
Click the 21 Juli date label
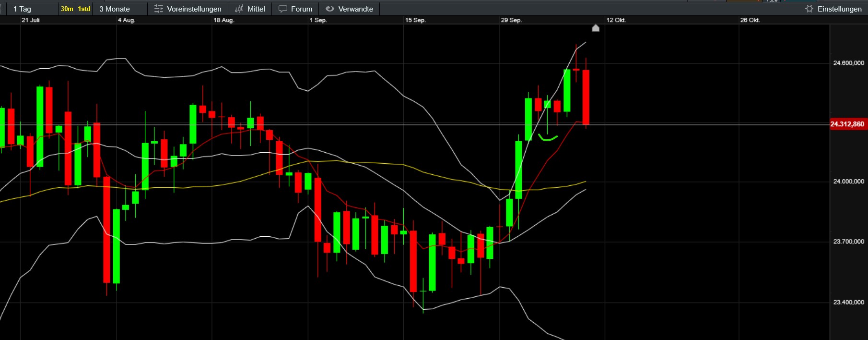[x=31, y=20]
